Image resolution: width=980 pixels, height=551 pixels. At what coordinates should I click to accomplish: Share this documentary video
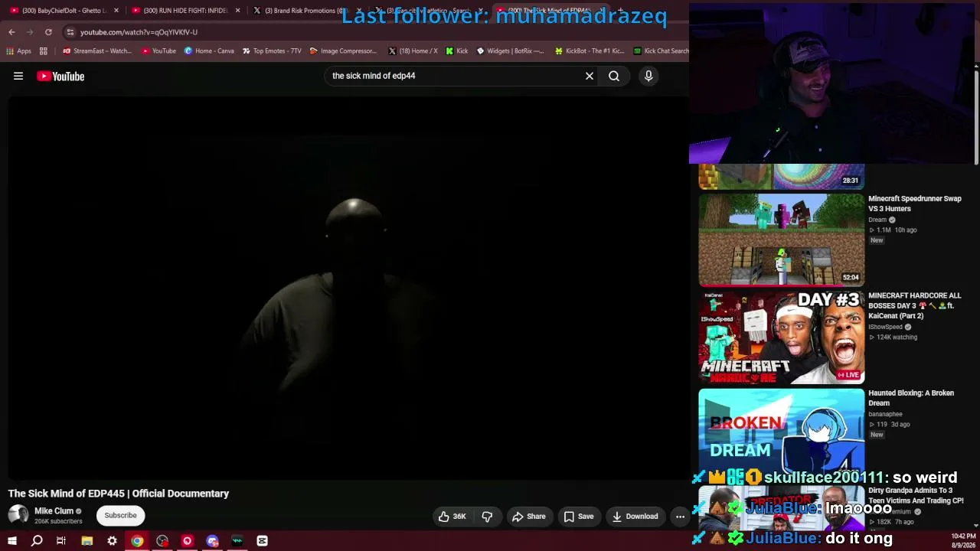click(x=529, y=517)
